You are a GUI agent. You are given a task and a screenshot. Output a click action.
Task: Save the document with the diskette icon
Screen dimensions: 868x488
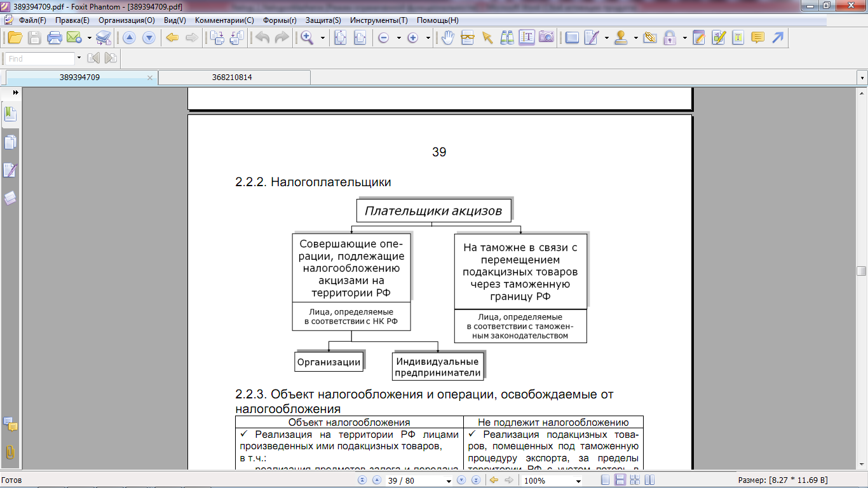(34, 37)
